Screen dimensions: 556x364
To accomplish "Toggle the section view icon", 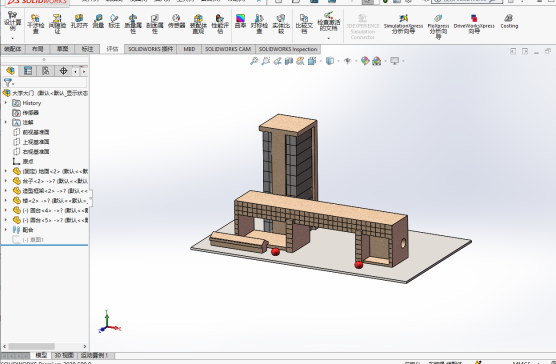I will (289, 61).
